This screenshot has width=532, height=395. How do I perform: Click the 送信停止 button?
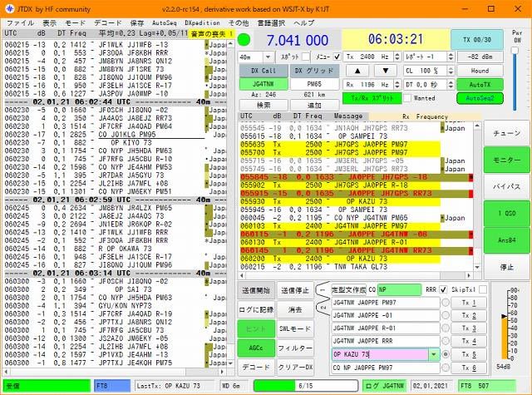click(295, 290)
